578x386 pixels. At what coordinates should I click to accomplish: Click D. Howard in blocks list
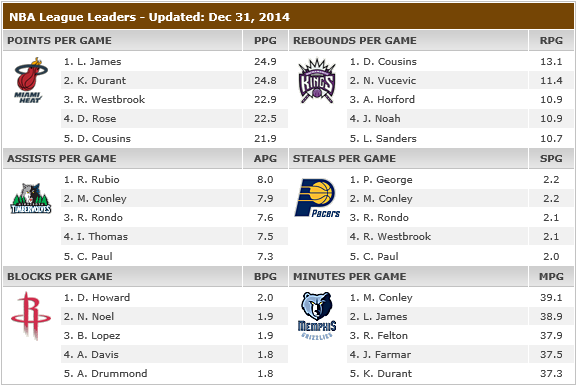[x=97, y=298]
